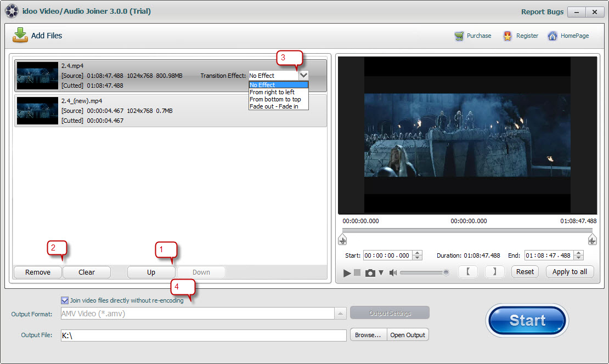Click the left trim marker on timeline
Viewport: 609px width, 364px height.
click(342, 240)
